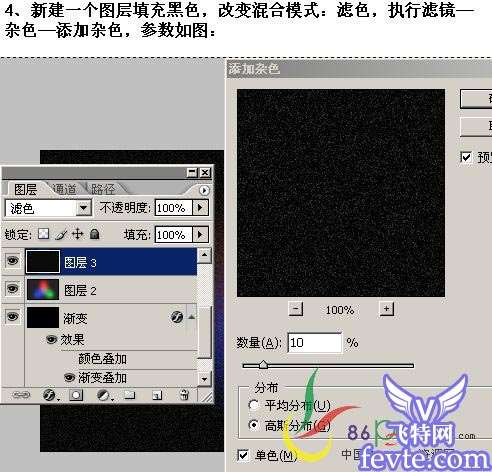Viewport: 492px width, 472px height.
Task: Select the 平均分布 radio button
Action: coord(254,405)
